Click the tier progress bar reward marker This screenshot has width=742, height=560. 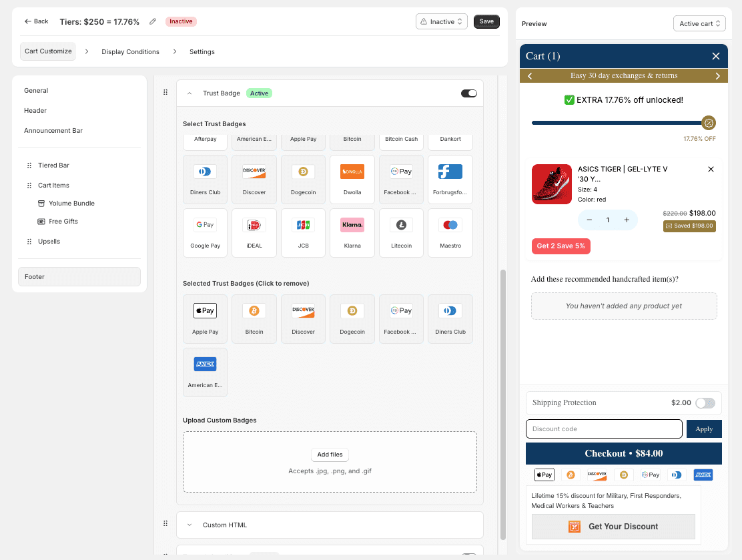click(x=709, y=123)
